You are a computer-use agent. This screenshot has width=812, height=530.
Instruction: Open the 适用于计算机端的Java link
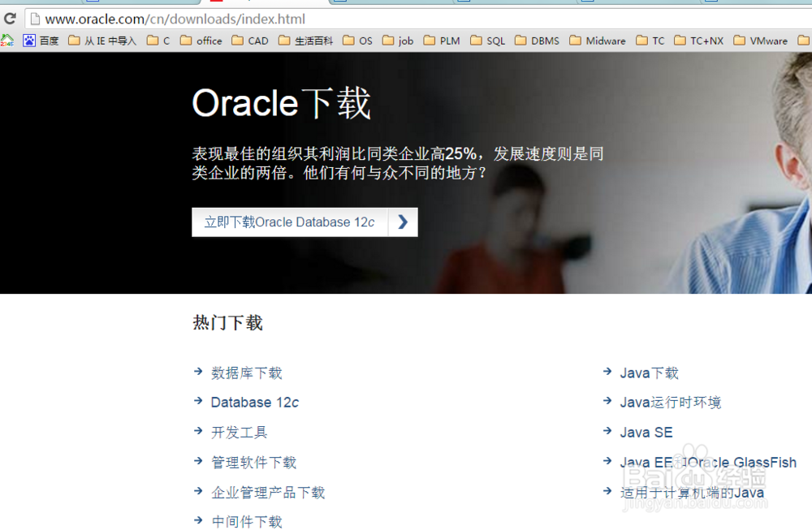pos(693,492)
